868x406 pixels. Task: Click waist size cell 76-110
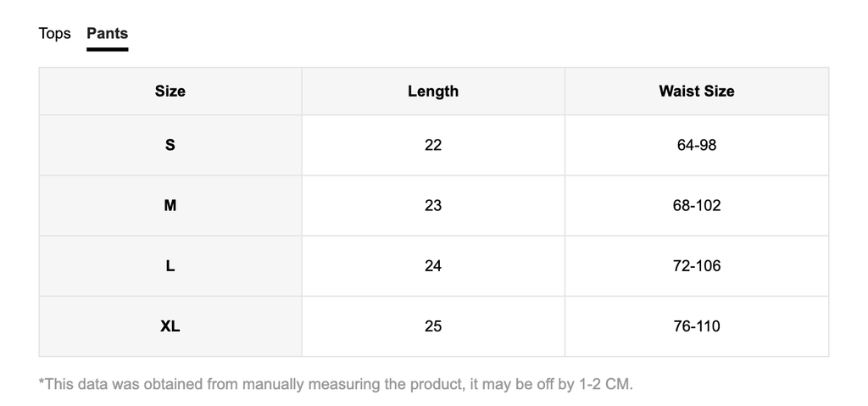click(697, 326)
